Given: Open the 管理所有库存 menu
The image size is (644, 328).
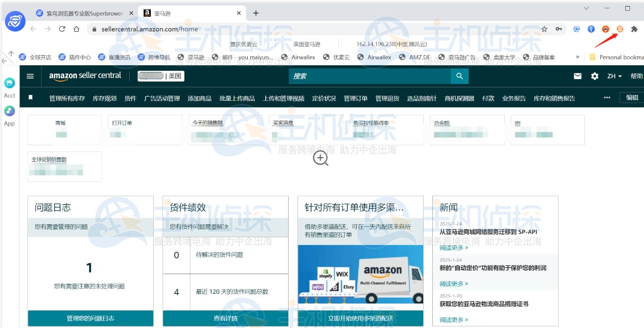Looking at the screenshot, I should tap(67, 98).
